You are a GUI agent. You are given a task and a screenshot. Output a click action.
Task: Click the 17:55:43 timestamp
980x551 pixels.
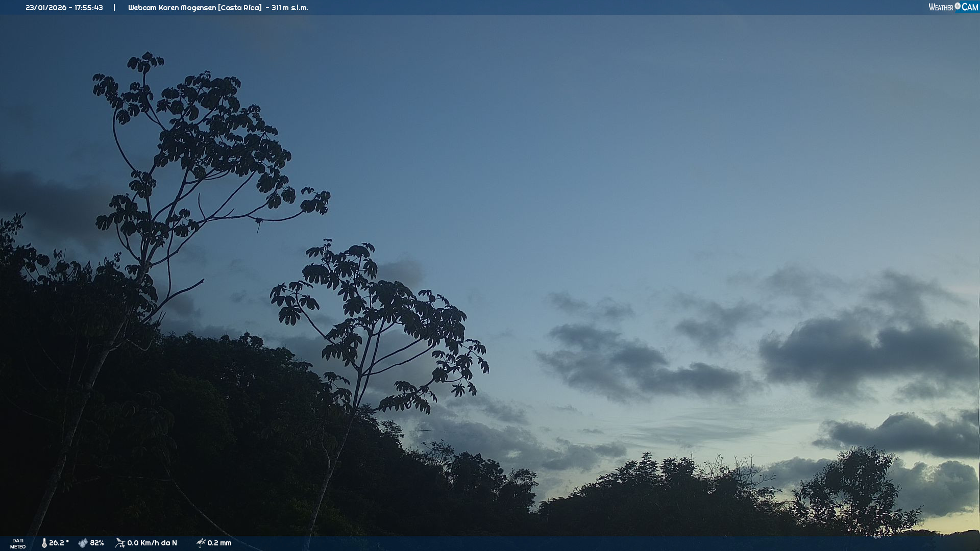[x=89, y=8]
